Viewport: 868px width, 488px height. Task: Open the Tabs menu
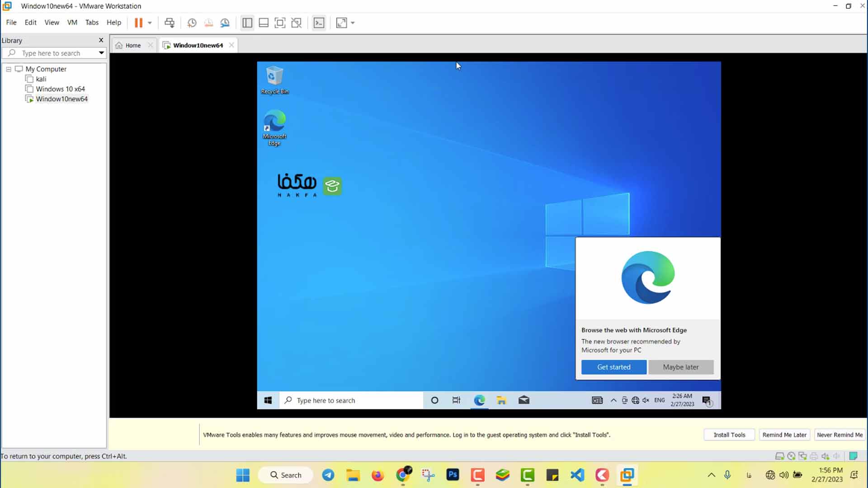coord(92,22)
